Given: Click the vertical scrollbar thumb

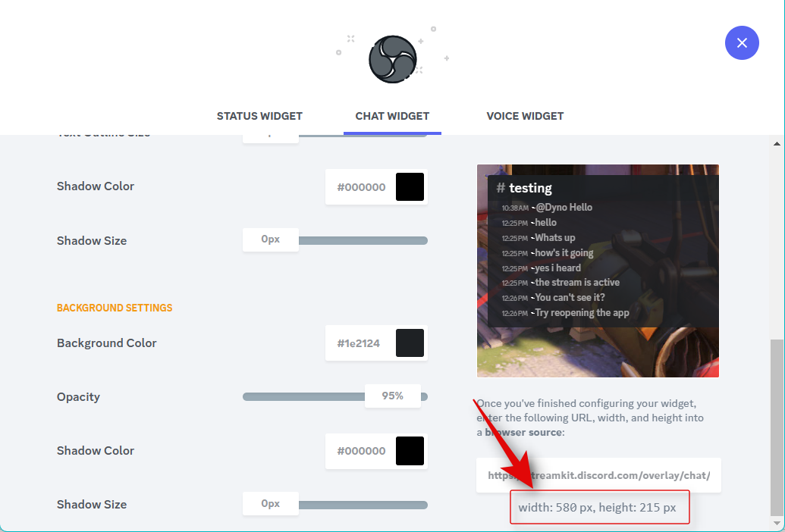Looking at the screenshot, I should click(777, 426).
